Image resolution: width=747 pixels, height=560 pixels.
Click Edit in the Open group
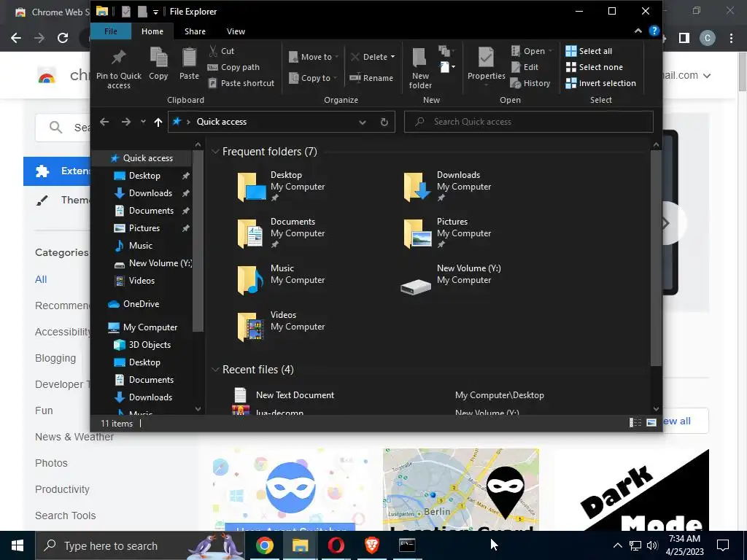(x=525, y=67)
